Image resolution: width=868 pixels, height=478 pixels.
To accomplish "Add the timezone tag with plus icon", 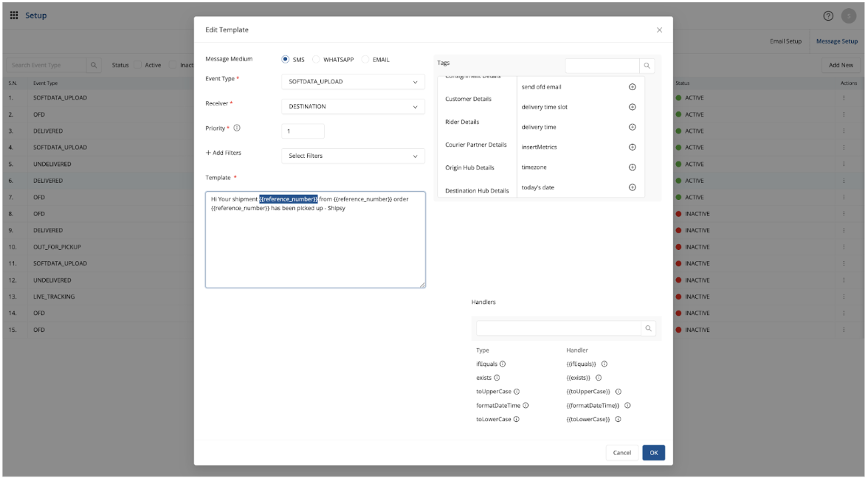I will coord(632,167).
